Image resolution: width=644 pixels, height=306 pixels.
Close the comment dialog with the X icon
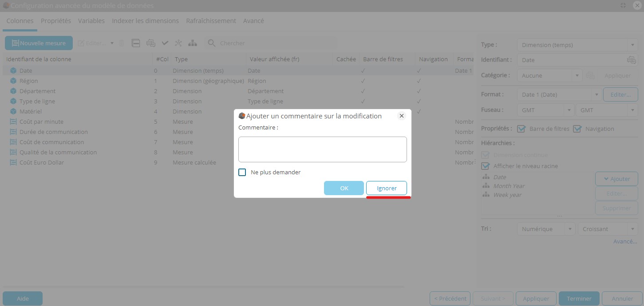401,116
